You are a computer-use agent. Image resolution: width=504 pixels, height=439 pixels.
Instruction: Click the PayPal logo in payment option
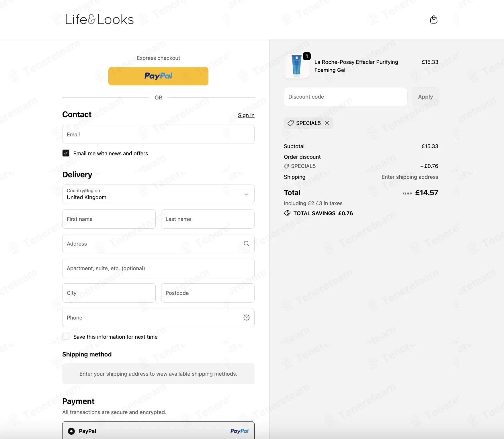pos(239,431)
